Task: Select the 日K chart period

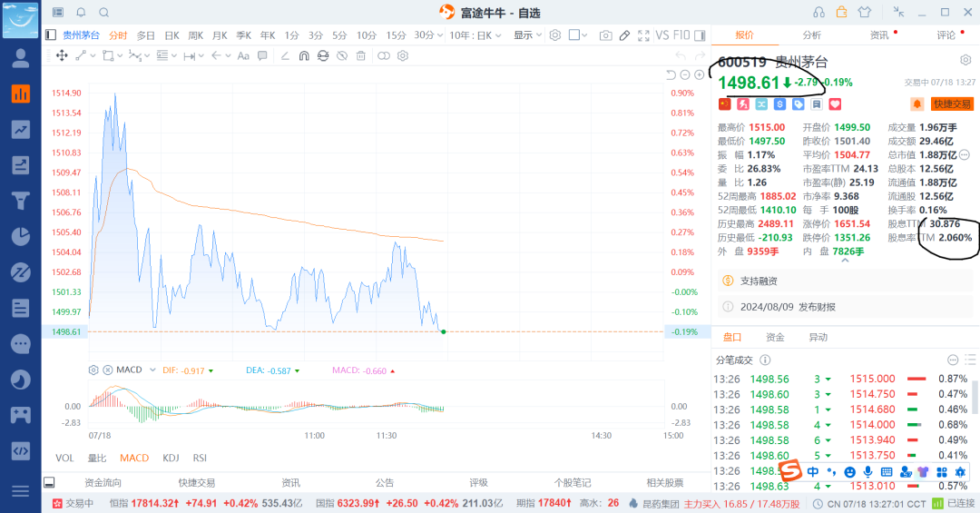Action: tap(171, 35)
